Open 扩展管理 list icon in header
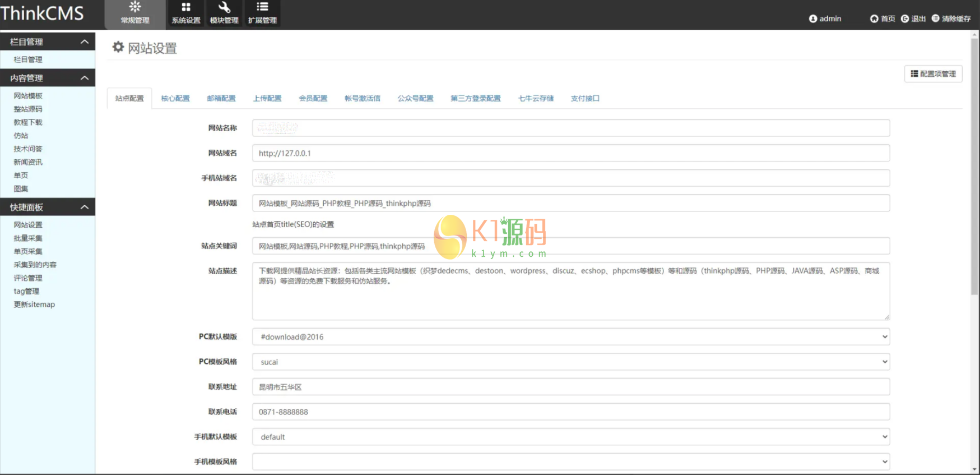The height and width of the screenshot is (475, 980). [262, 7]
